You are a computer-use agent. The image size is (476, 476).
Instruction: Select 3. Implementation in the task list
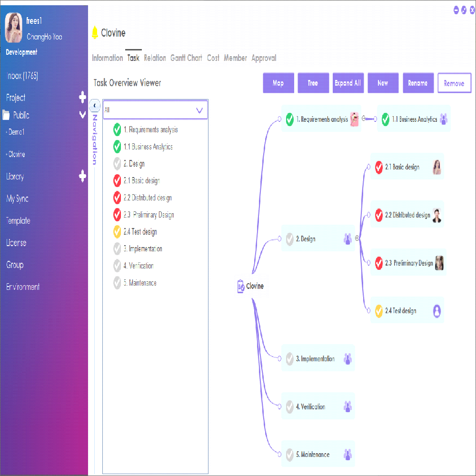pyautogui.click(x=143, y=249)
